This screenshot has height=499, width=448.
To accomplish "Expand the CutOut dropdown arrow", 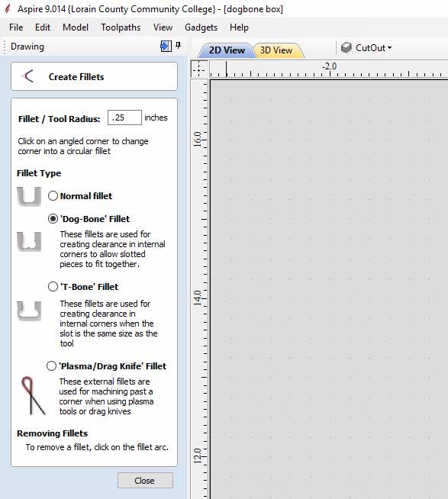I will tap(389, 48).
